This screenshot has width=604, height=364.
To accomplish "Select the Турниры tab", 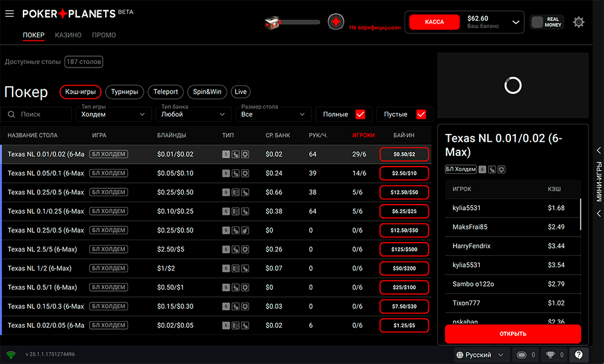I will (124, 92).
